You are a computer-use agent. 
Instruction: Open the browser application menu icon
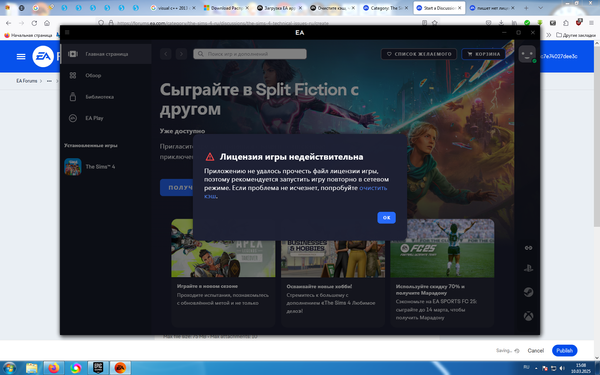point(591,23)
